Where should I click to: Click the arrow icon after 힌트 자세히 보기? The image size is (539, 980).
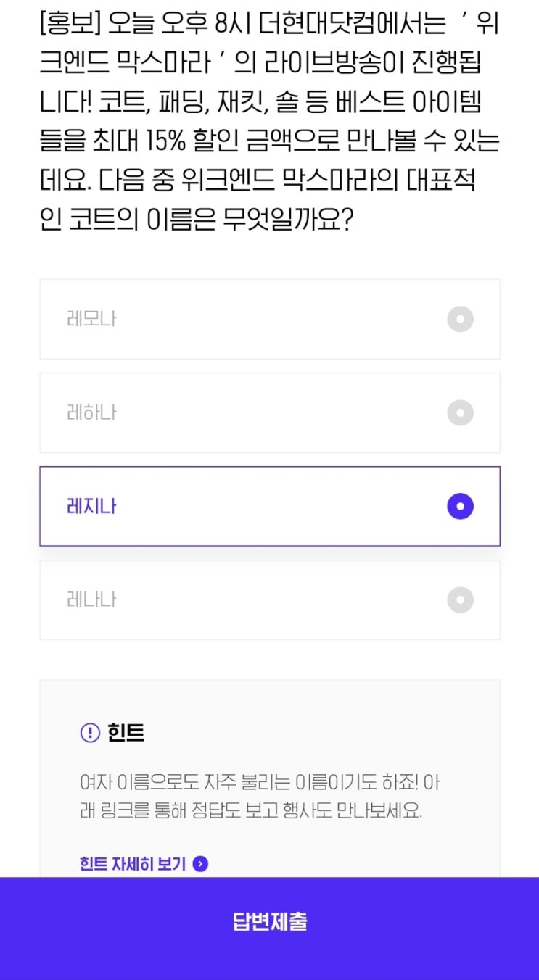201,864
